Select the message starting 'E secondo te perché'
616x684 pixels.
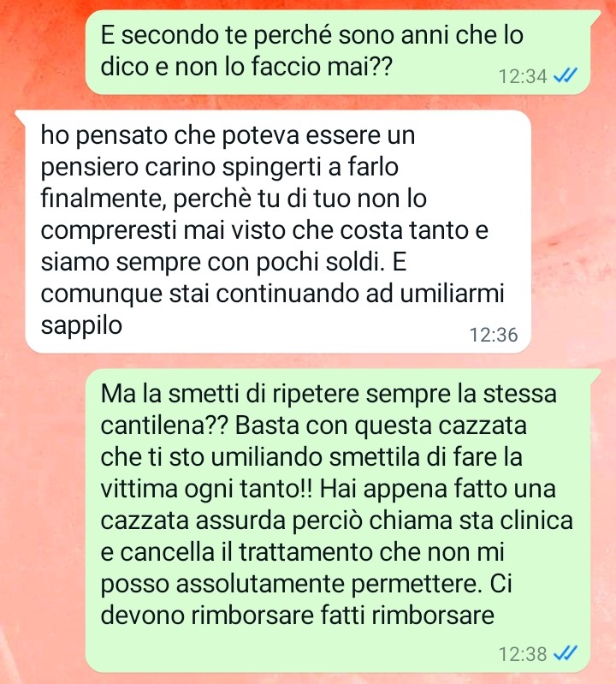[338, 52]
